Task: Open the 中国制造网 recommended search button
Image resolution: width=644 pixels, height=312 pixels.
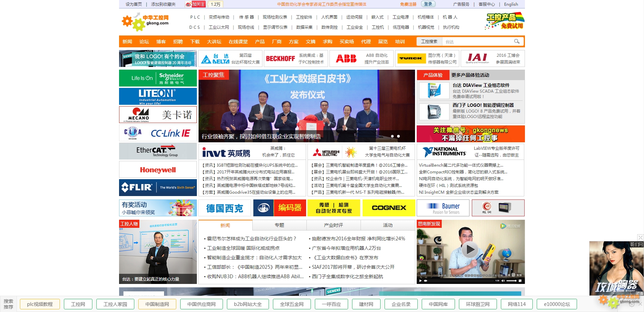Action: tap(157, 304)
